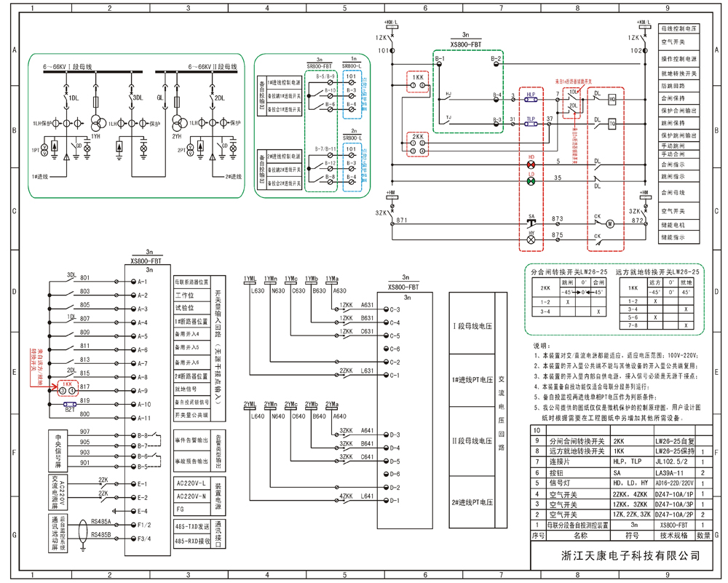Click the SA push-button symbol
728x583 pixels.
(x=531, y=221)
